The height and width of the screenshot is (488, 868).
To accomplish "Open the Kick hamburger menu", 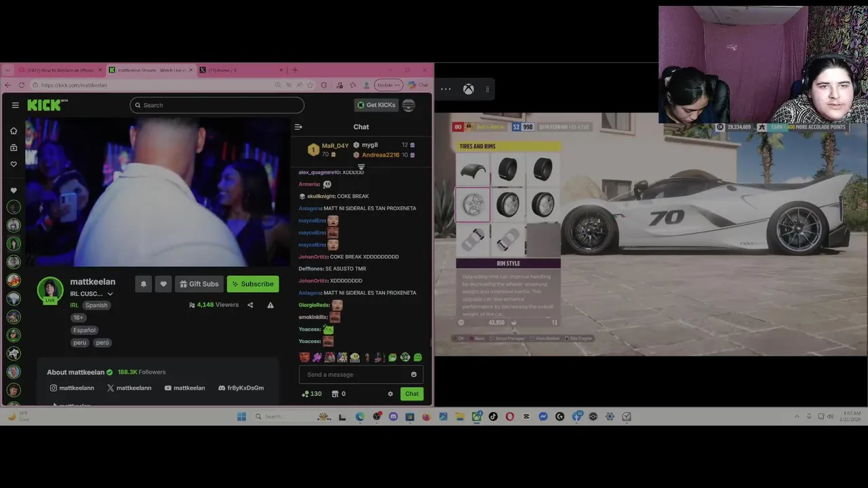I will [15, 105].
